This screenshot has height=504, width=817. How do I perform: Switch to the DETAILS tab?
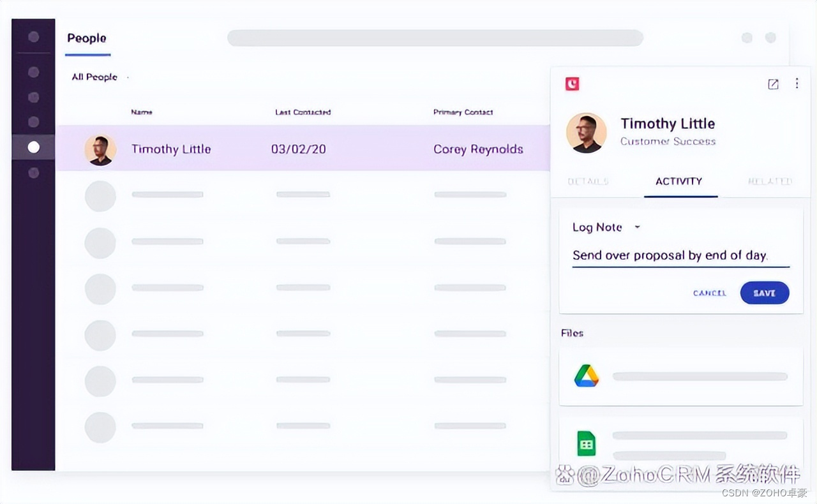[588, 181]
